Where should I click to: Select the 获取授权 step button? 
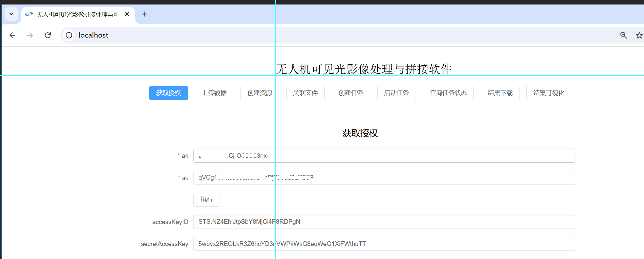[x=168, y=93]
